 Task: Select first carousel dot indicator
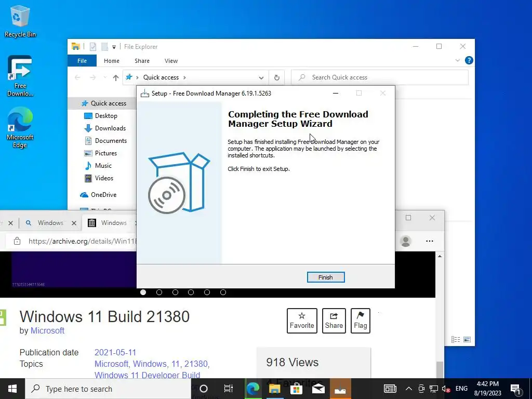[x=143, y=292]
